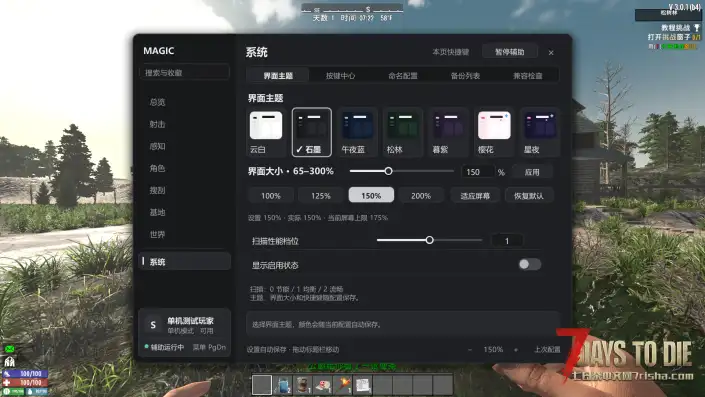This screenshot has width=705, height=397.
Task: Set interface scale to 125%
Action: [x=321, y=196]
